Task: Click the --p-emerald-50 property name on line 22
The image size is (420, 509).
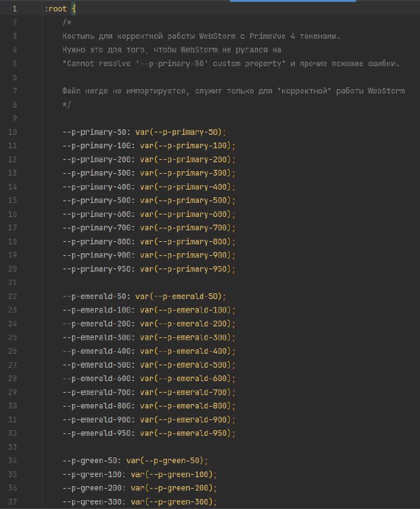Action: [94, 296]
